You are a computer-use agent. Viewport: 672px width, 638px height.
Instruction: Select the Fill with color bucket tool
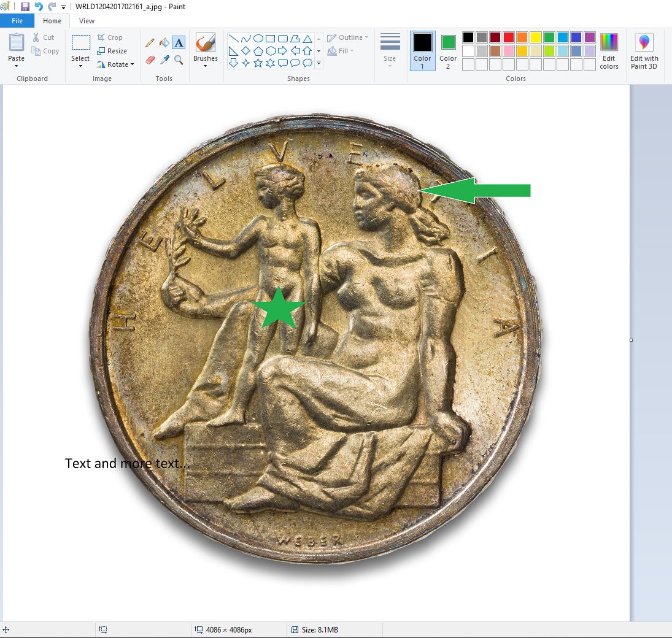click(164, 42)
